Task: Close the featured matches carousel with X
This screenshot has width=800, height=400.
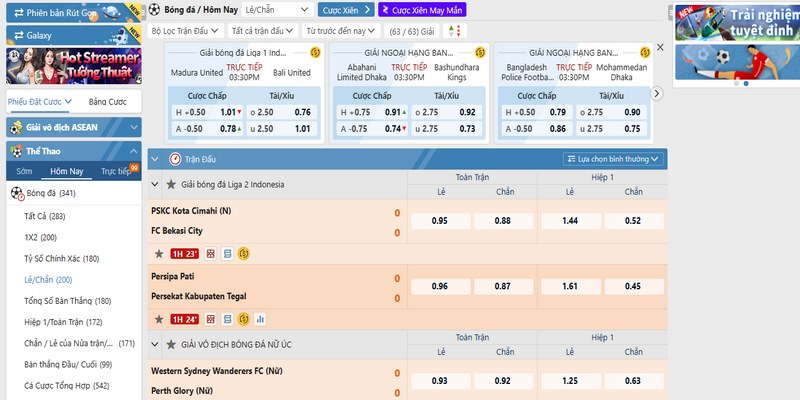Action: [x=657, y=48]
